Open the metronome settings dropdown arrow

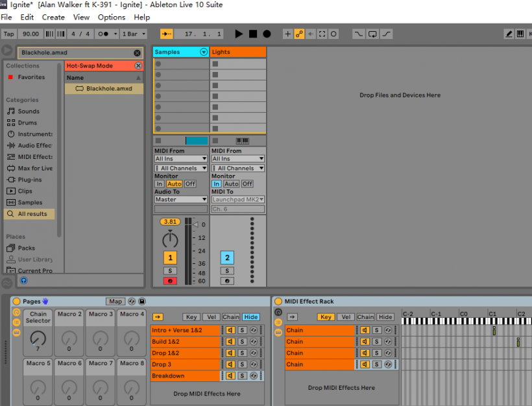(115, 34)
